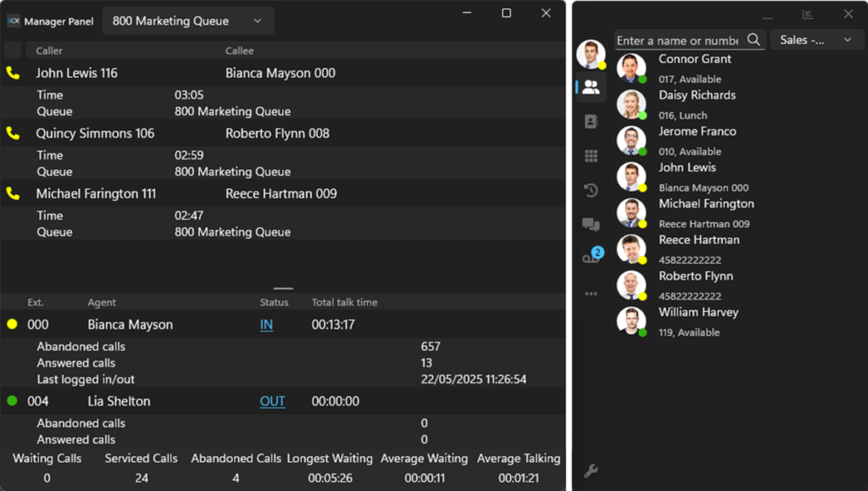Open settings wrench icon

tap(591, 471)
